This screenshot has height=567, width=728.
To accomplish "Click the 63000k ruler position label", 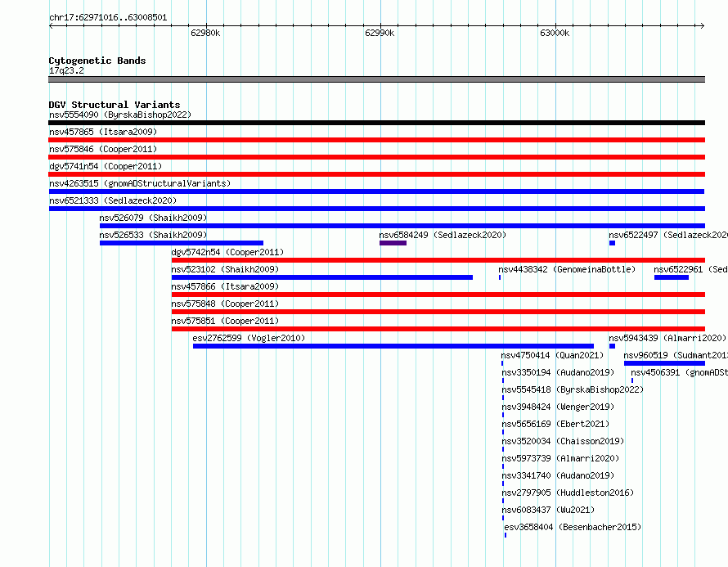I will point(555,33).
